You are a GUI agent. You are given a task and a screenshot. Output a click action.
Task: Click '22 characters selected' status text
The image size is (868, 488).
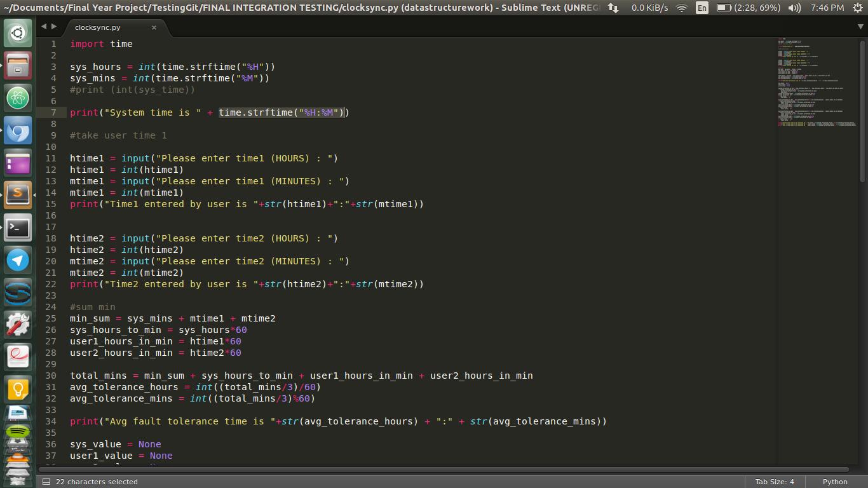(x=97, y=482)
